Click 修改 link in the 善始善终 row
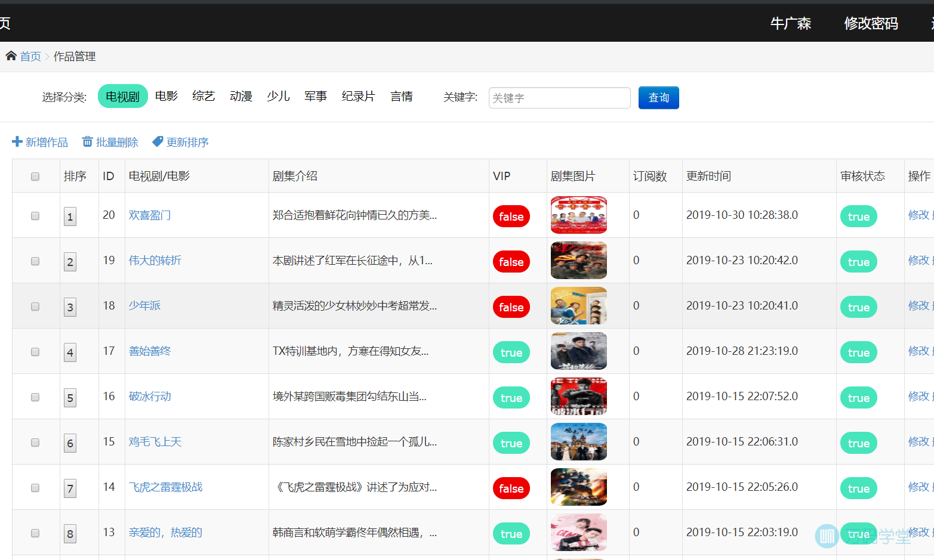 [x=918, y=351]
